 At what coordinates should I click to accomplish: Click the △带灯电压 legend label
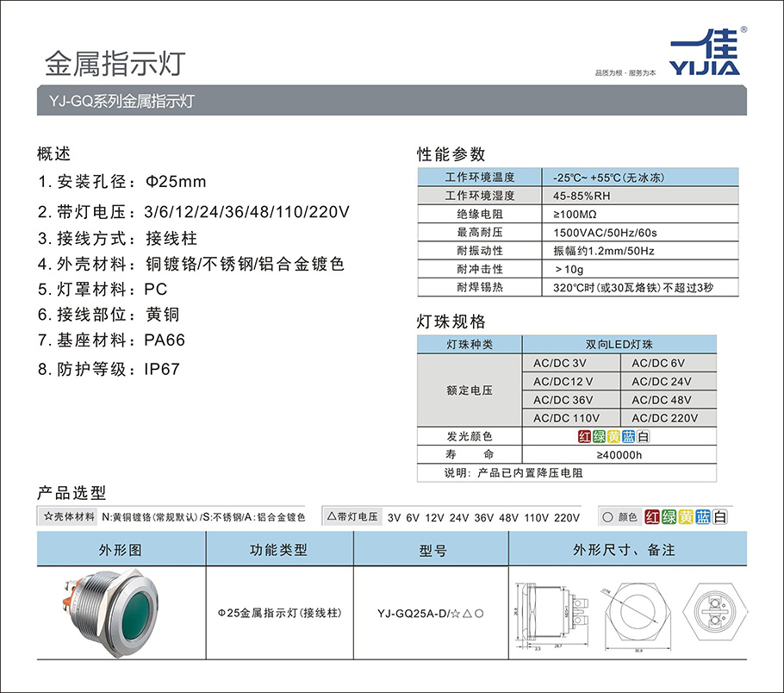point(353,517)
